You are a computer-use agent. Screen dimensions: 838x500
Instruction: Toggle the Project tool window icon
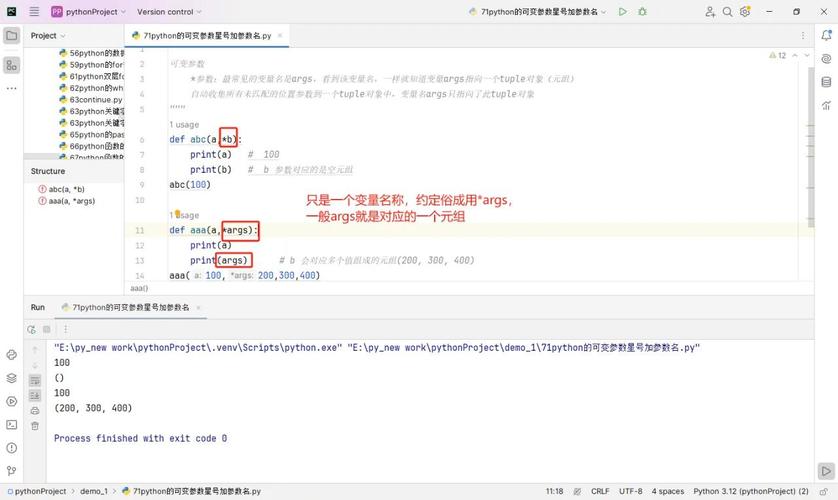12,36
